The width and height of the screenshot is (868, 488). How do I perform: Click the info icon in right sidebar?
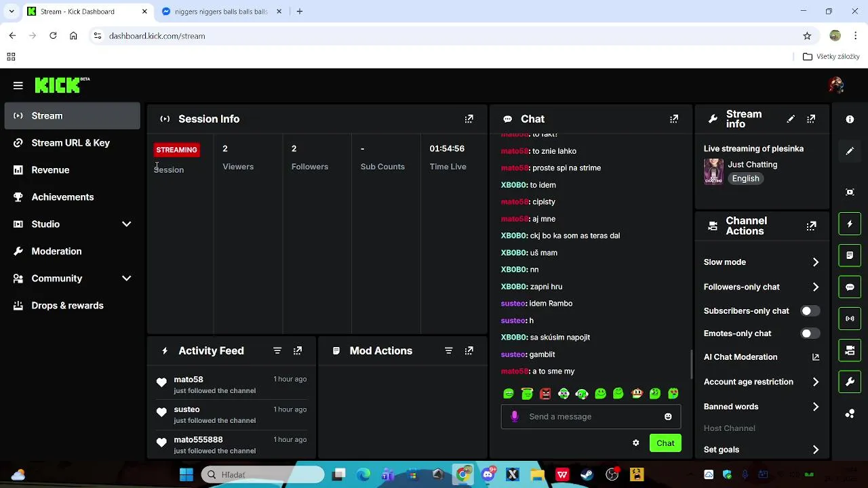(x=850, y=119)
